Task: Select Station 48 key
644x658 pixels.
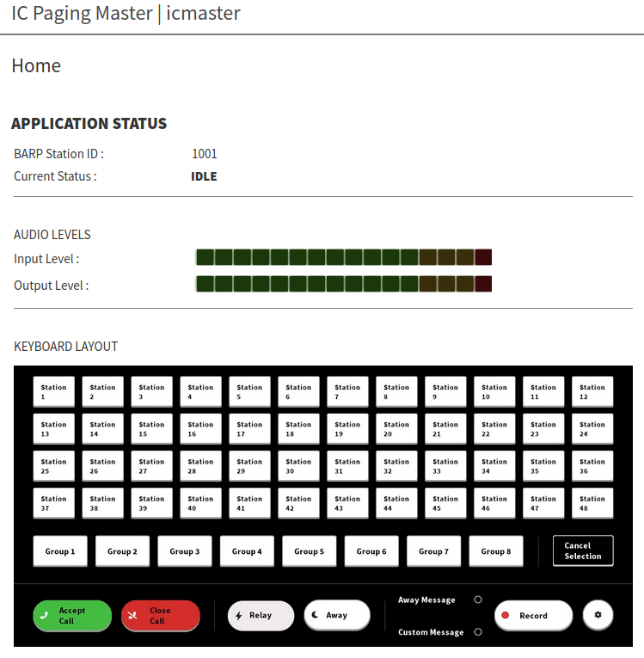Action: click(x=592, y=503)
